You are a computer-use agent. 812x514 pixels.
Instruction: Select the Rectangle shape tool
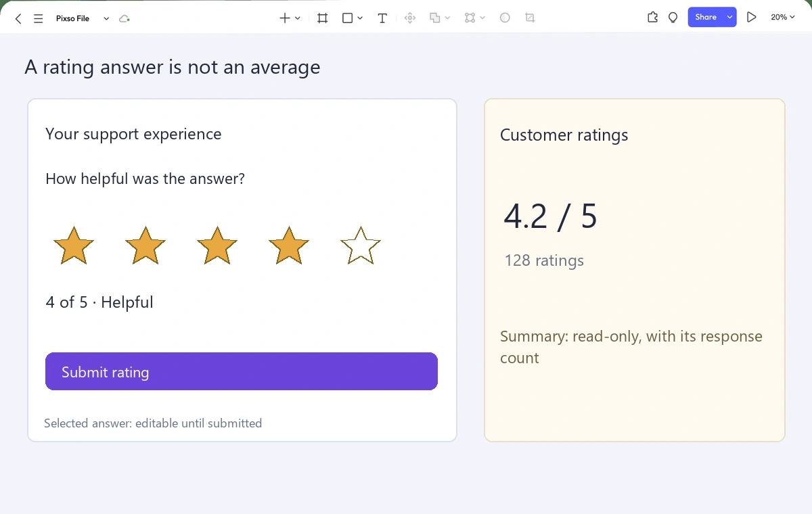(347, 18)
